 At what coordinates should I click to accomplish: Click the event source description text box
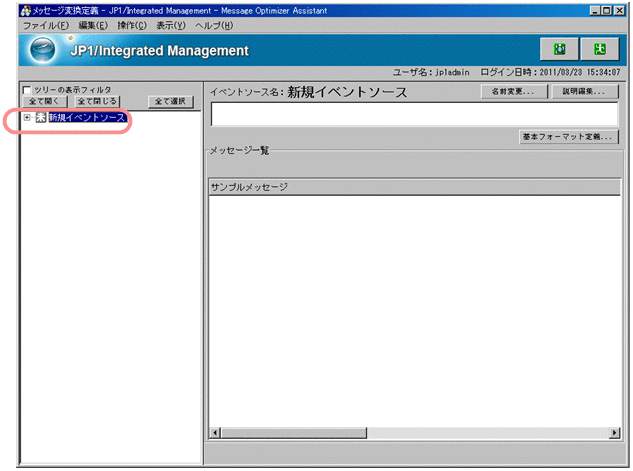415,114
